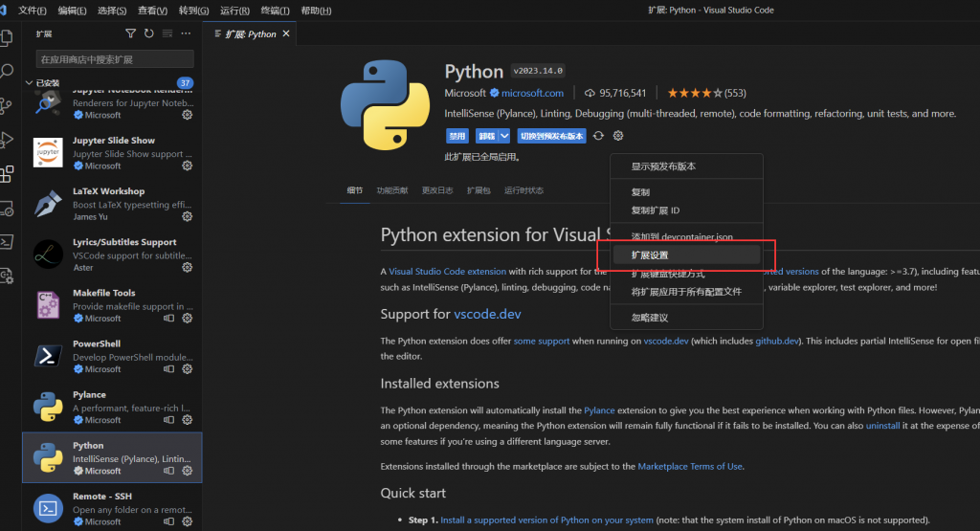Click the manage gear icon on Python extension page
Image resolution: width=980 pixels, height=531 pixels.
[618, 136]
